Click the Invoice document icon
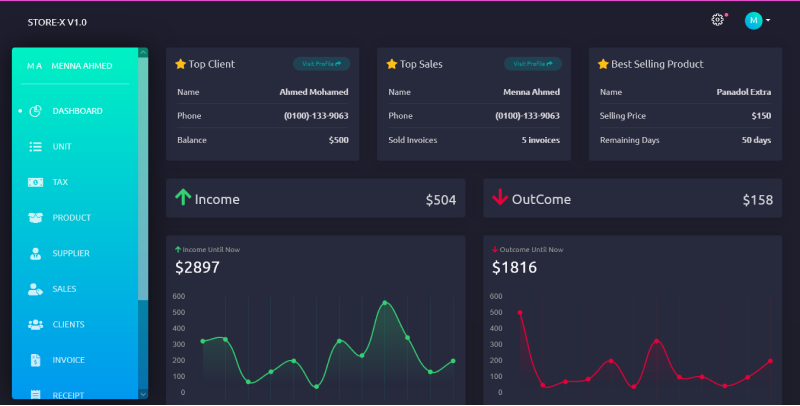Image resolution: width=800 pixels, height=406 pixels. point(35,360)
